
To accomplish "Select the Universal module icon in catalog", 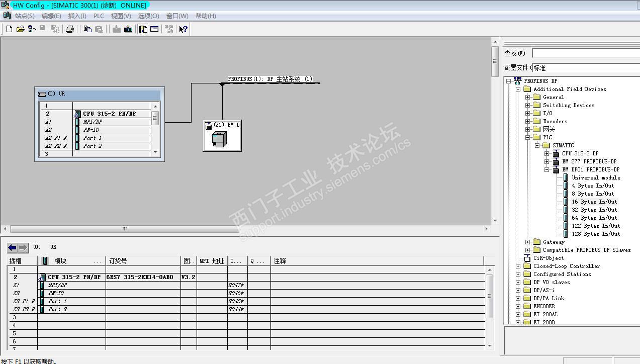I will click(x=566, y=177).
